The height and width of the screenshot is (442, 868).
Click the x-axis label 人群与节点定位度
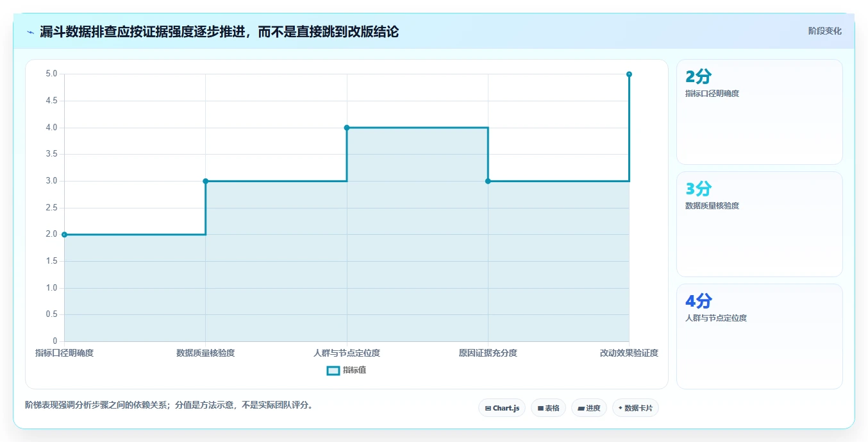347,353
